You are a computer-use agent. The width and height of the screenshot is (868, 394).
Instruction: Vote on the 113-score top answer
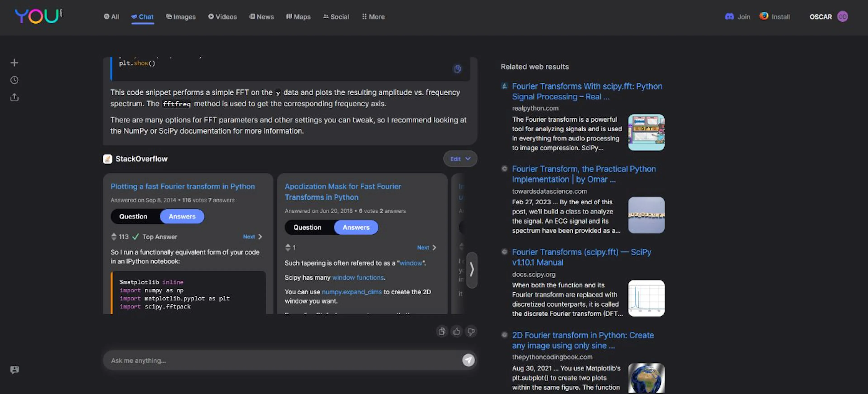113,237
